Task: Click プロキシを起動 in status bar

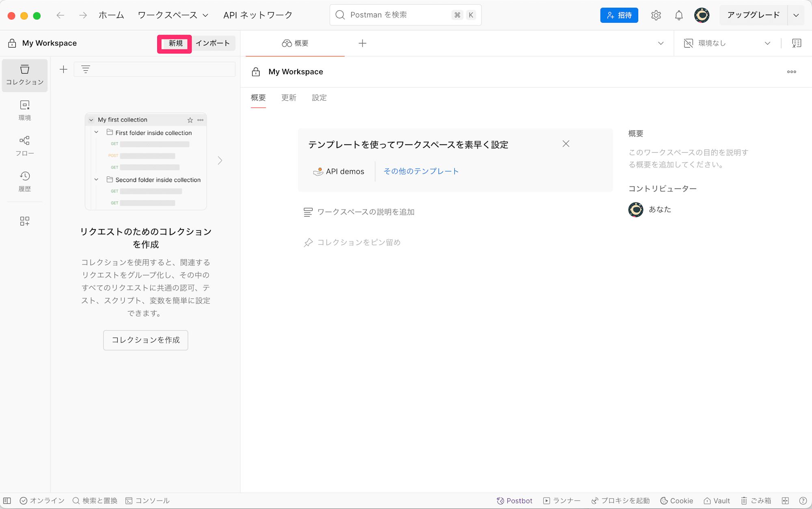Action: coord(621,500)
